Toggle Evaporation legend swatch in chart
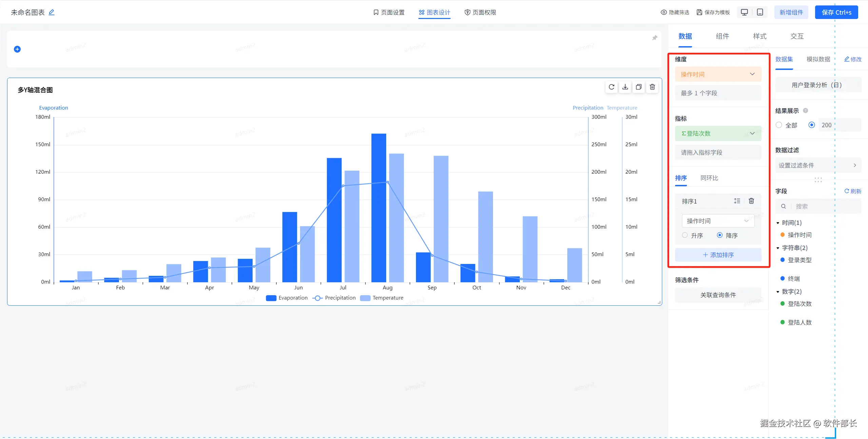This screenshot has width=868, height=439. [271, 298]
